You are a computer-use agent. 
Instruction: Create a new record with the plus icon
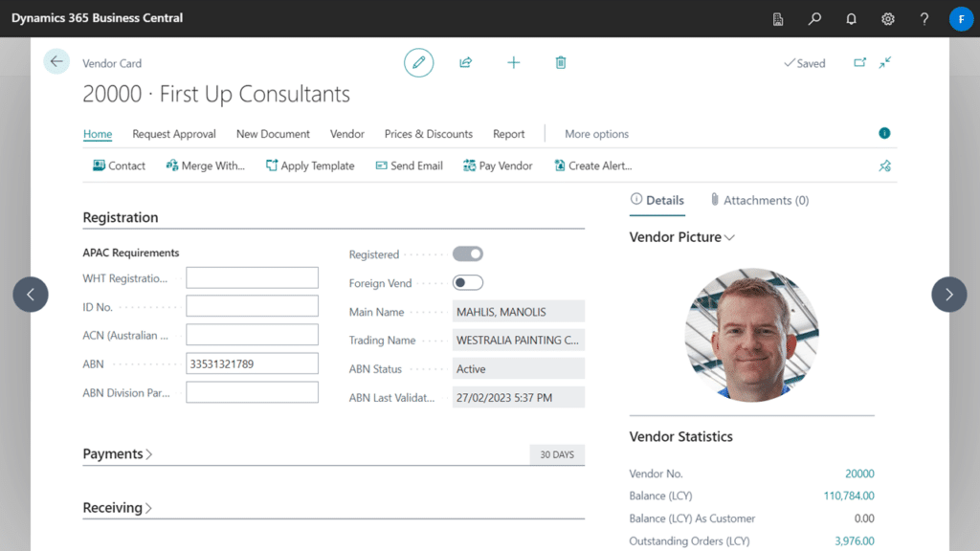coord(513,62)
